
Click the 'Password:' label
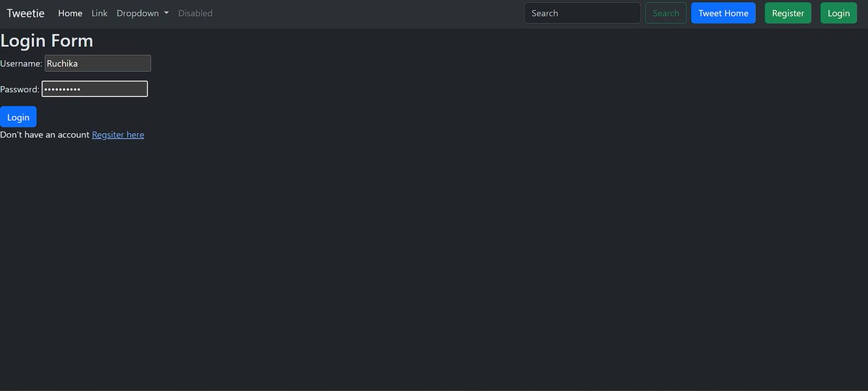tap(20, 90)
